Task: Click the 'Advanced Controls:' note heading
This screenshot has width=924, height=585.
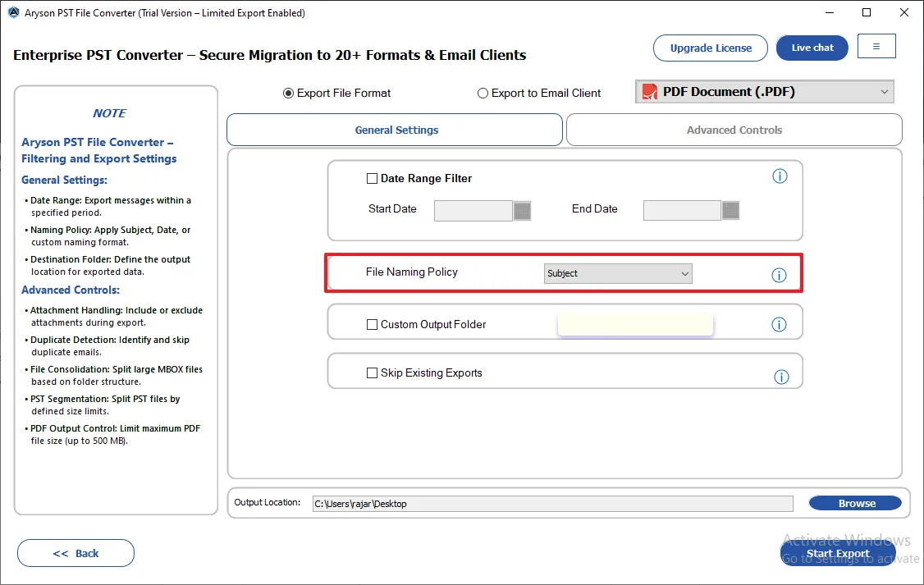Action: tap(70, 290)
